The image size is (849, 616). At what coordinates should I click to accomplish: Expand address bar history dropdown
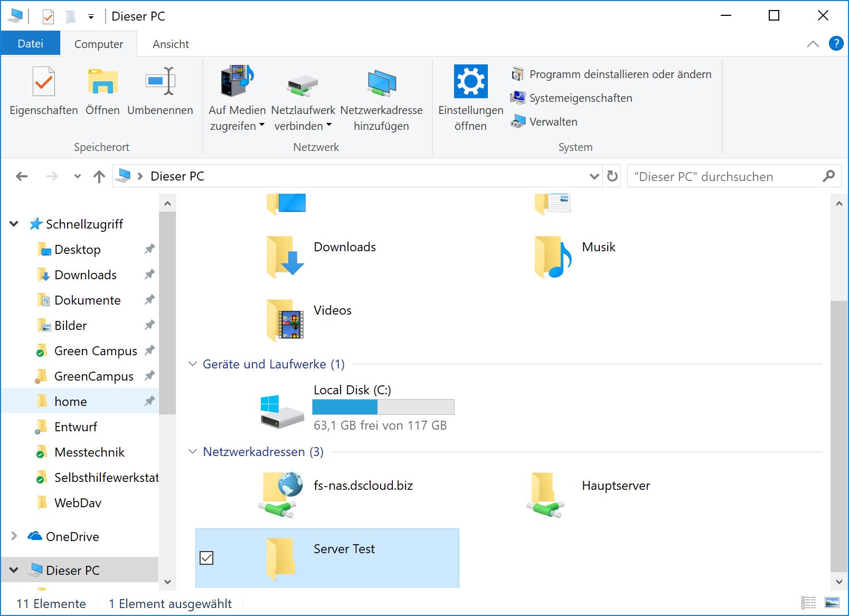(595, 176)
